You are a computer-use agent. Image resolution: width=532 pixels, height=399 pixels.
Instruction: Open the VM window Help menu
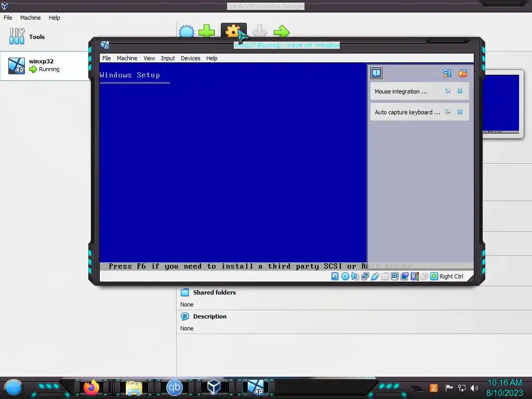pyautogui.click(x=212, y=58)
